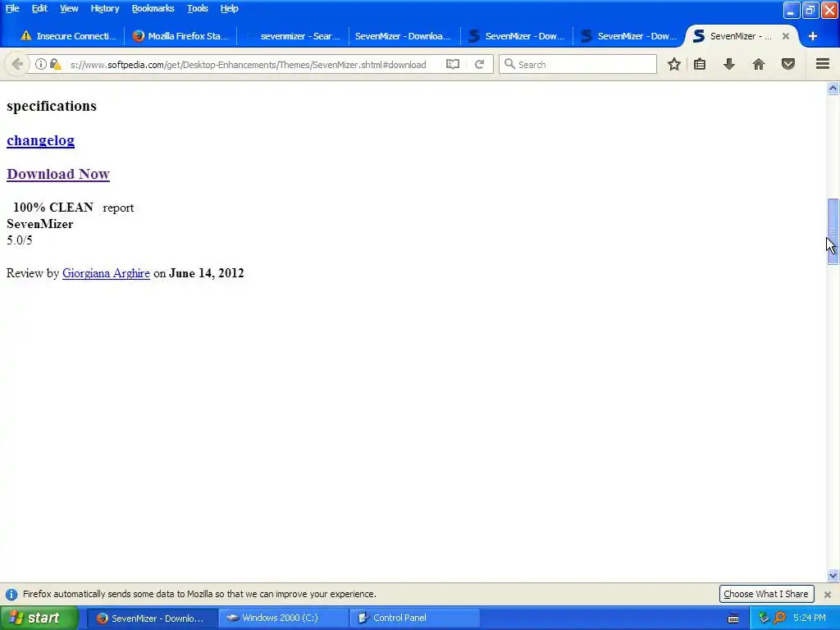
Task: Click the magnifier icon in search box
Action: coord(509,64)
